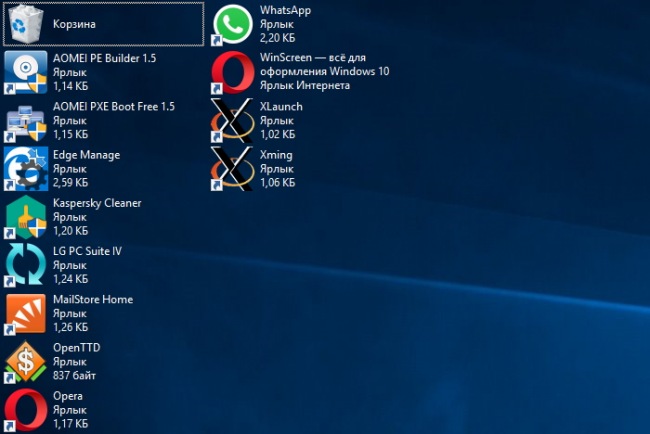
Task: Click the "1,02 КБ" size under XLaunch
Action: point(277,134)
